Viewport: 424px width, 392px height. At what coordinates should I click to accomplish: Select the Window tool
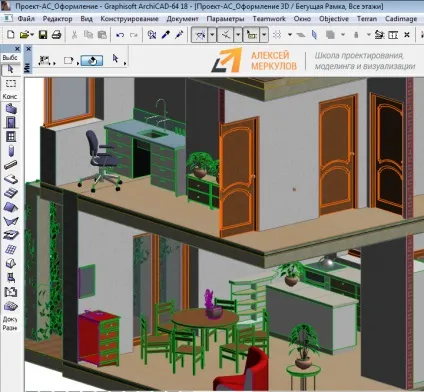(11, 136)
